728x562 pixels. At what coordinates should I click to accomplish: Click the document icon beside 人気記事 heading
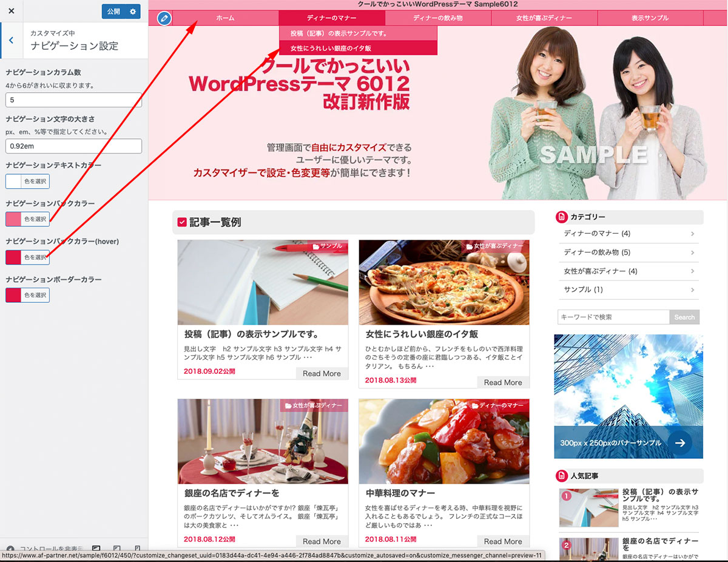(561, 475)
